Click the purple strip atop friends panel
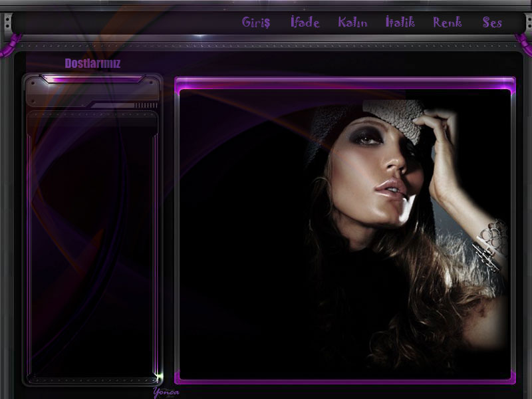The height and width of the screenshot is (399, 532). click(92, 79)
